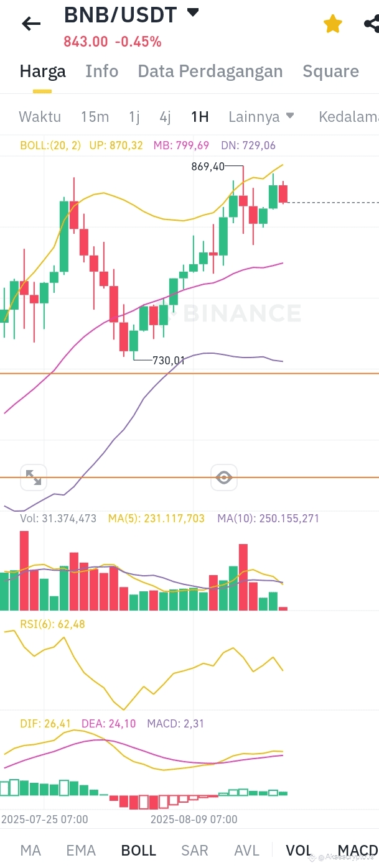Tap the eye icon on chart
This screenshot has height=868, width=379.
click(x=223, y=478)
